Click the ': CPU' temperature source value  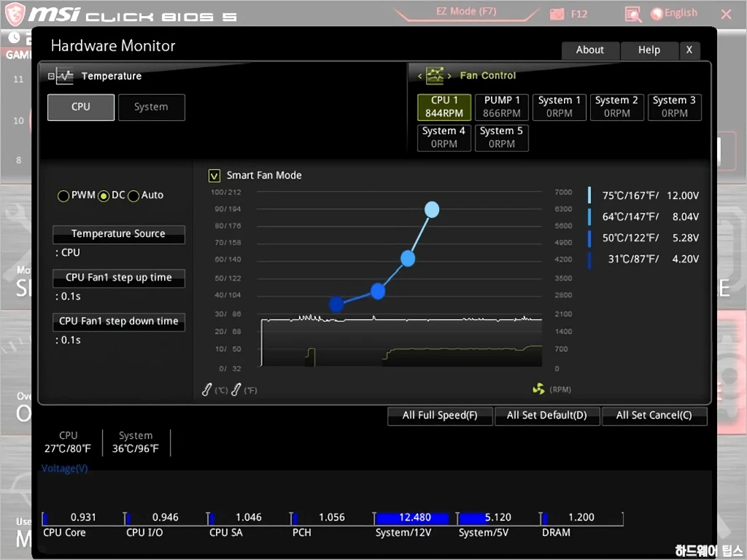(x=68, y=253)
